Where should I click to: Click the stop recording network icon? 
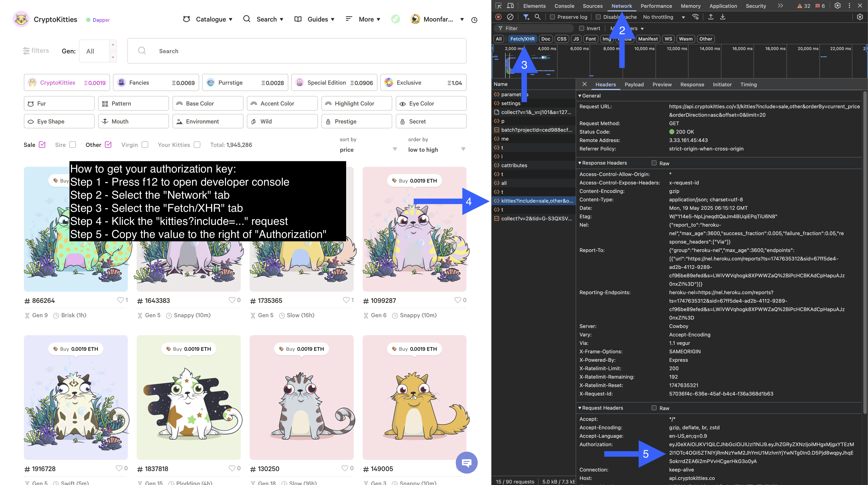click(498, 17)
